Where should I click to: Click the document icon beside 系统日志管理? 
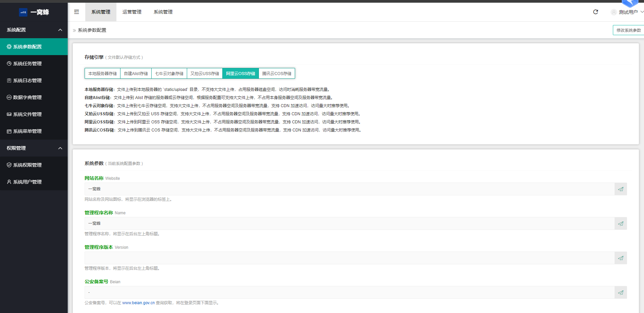click(9, 80)
